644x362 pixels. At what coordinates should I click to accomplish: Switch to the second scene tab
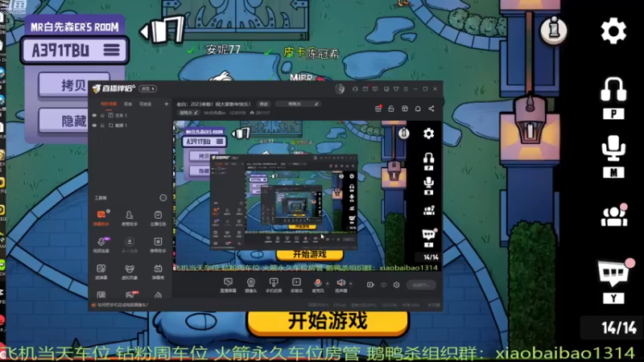[128, 105]
